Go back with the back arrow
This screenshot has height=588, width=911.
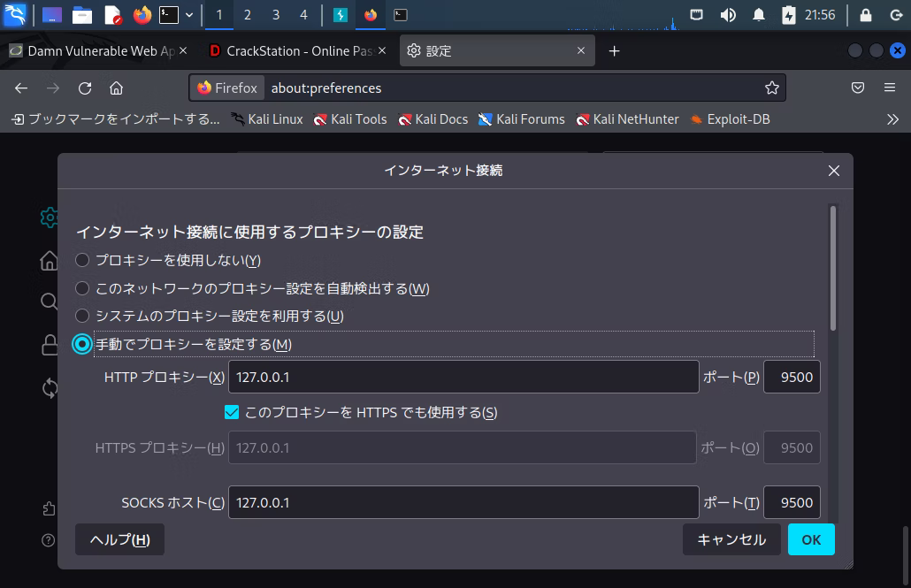pyautogui.click(x=21, y=88)
